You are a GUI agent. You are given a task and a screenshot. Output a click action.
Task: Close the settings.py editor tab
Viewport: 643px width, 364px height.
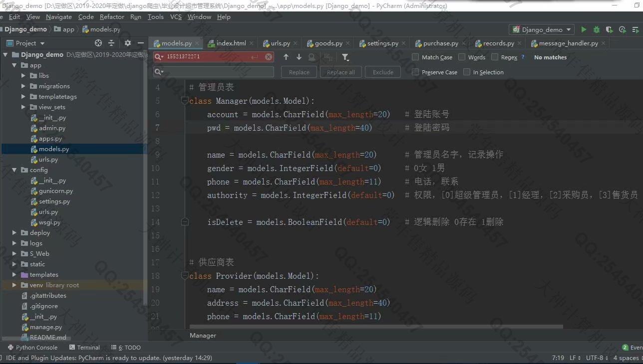403,43
